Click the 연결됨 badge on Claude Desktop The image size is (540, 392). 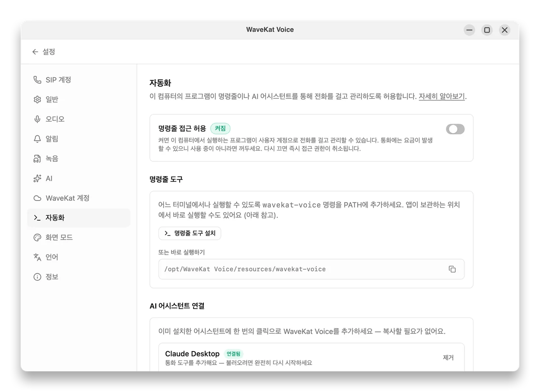point(234,354)
